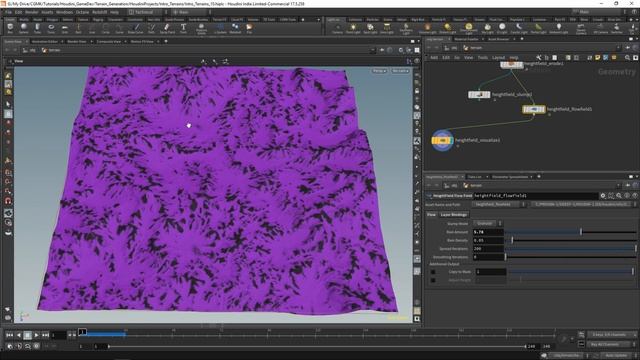Select the Platonic Solids shelf tool
The image size is (640, 360).
[x=201, y=29]
